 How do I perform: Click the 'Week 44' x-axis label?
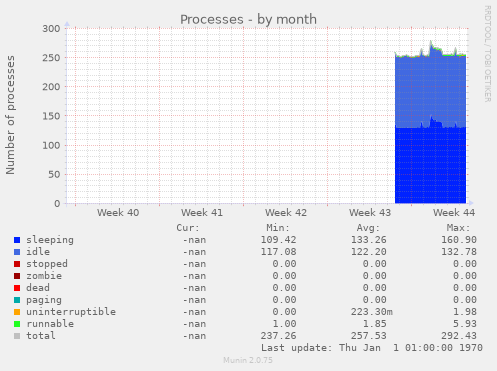[454, 213]
